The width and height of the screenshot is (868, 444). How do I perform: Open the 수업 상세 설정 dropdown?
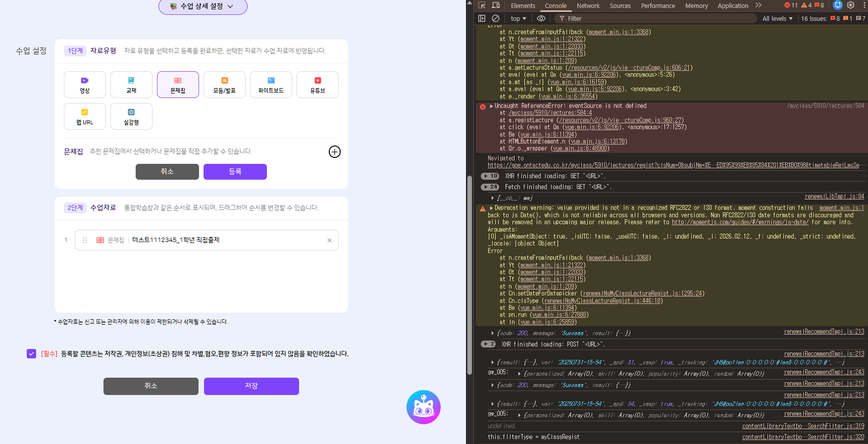(203, 6)
